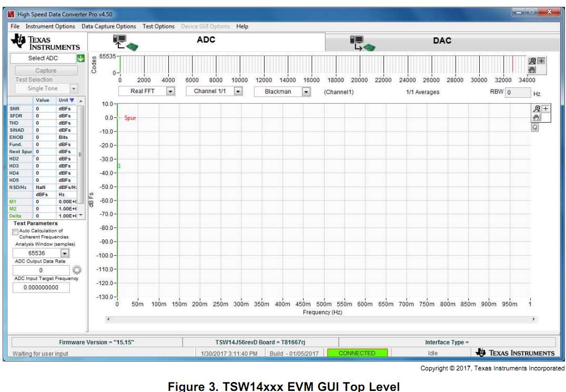
Task: Choose the pan hand tool on the FFT plot
Action: [x=537, y=117]
